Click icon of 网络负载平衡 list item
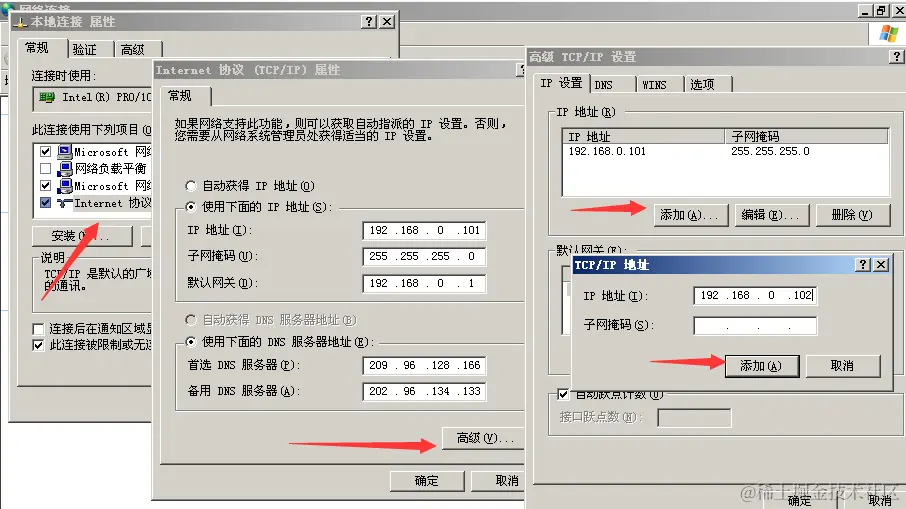The height and width of the screenshot is (509, 906). tap(65, 169)
